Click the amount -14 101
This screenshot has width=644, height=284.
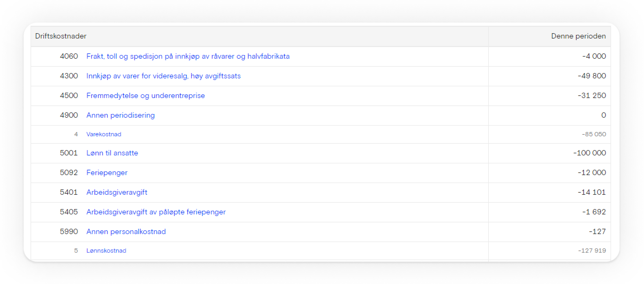point(592,192)
